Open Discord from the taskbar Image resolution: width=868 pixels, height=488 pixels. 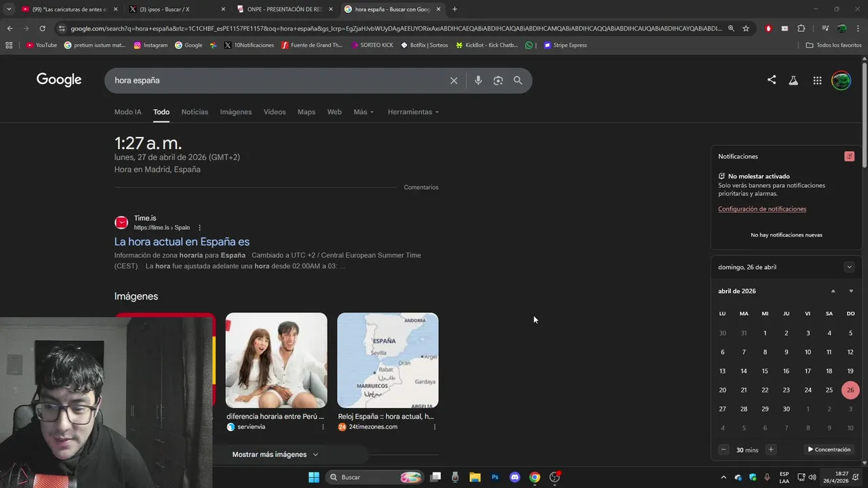click(515, 477)
